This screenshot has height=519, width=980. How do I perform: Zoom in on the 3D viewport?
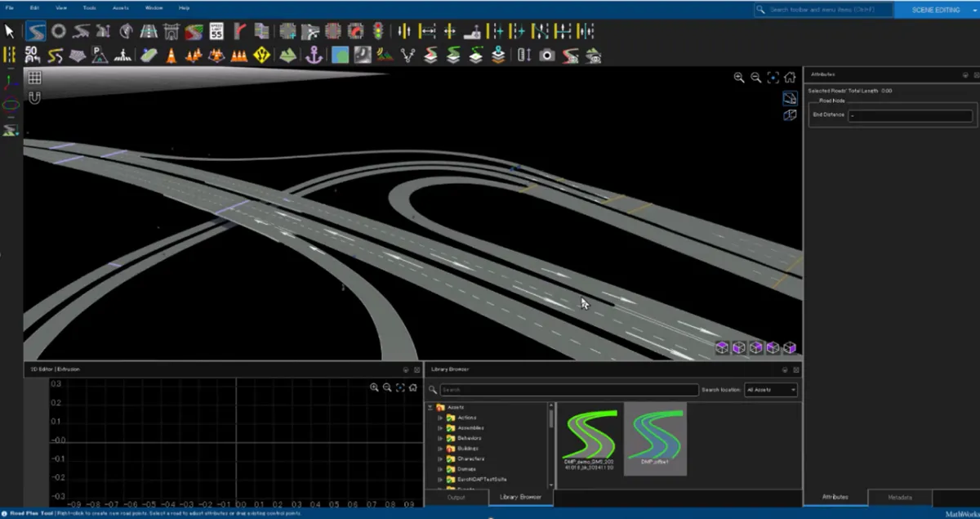(x=739, y=78)
